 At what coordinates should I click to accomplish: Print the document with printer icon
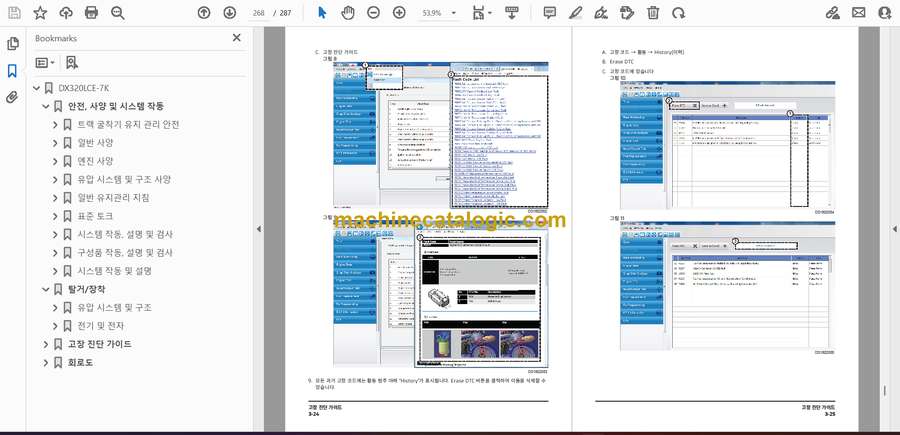(x=91, y=13)
